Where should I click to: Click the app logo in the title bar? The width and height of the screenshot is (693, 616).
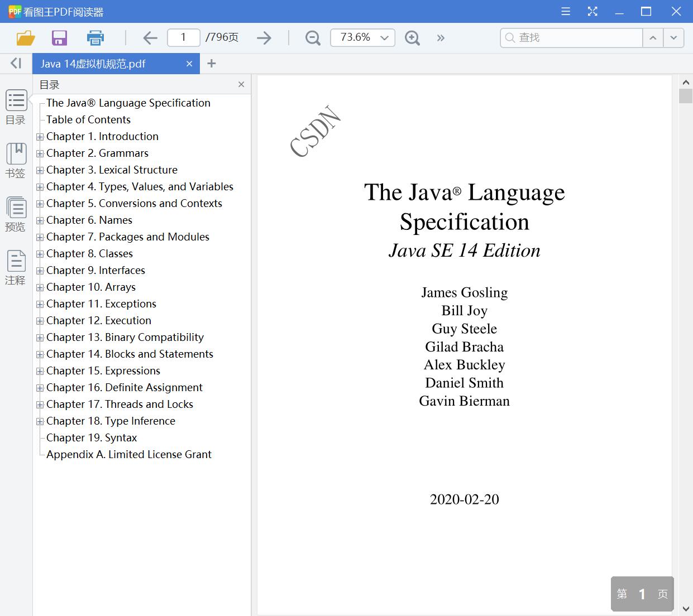(15, 11)
